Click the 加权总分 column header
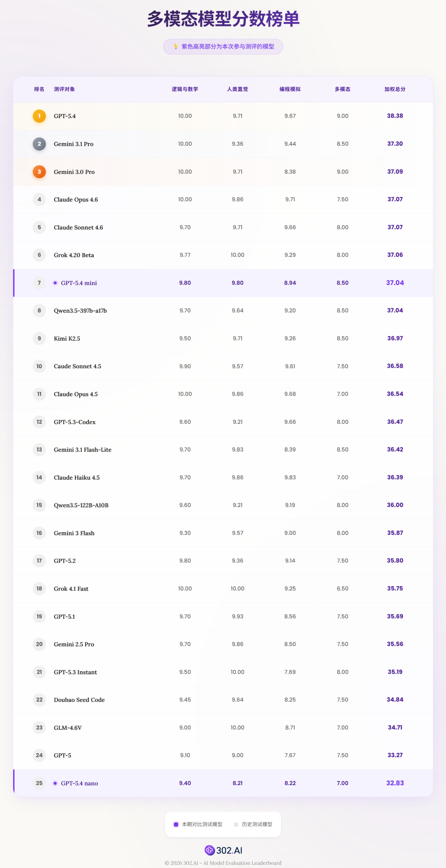Viewport: 446px width, 868px height. pos(395,89)
